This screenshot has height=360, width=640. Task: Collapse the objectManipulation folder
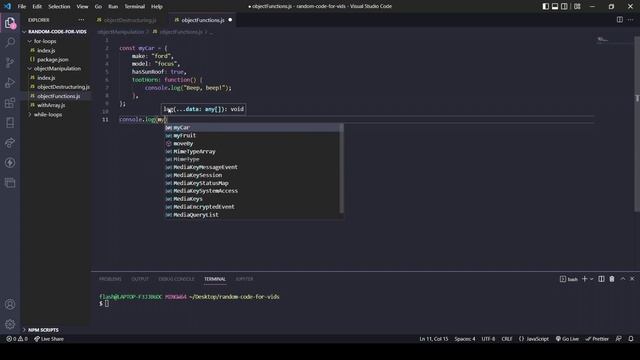pyautogui.click(x=57, y=69)
